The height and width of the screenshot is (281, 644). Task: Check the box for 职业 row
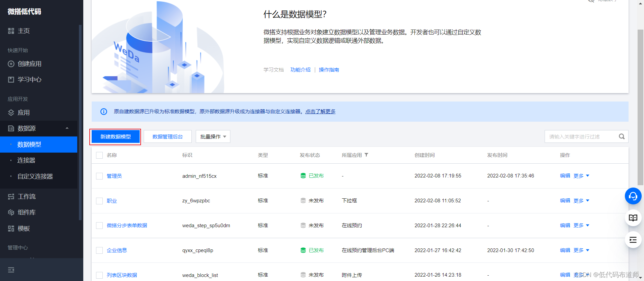[99, 201]
